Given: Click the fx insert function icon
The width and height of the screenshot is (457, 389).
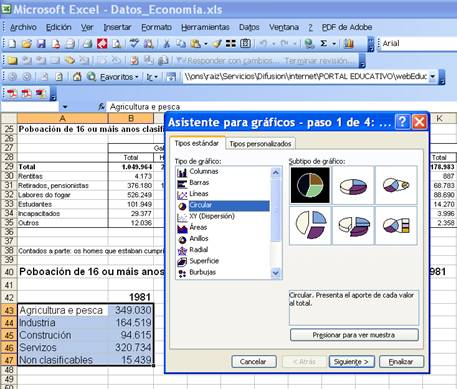Looking at the screenshot, I should pos(101,107).
